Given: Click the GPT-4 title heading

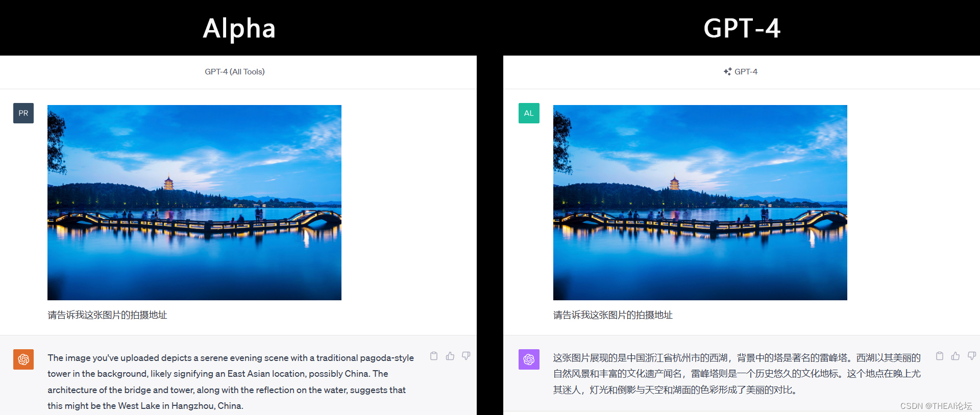Looking at the screenshot, I should 742,28.
